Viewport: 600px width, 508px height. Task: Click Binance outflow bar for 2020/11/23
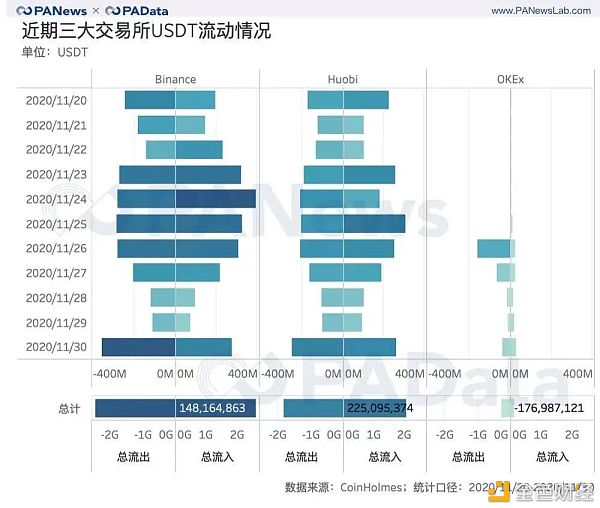(x=147, y=174)
